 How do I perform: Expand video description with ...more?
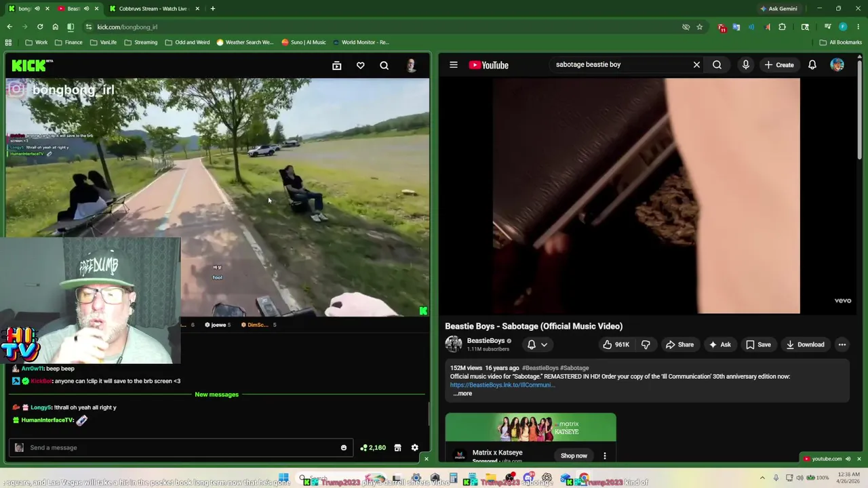(462, 393)
